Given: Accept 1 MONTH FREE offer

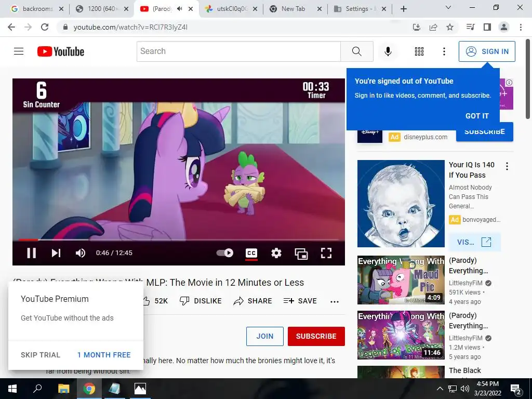Looking at the screenshot, I should click(x=104, y=355).
